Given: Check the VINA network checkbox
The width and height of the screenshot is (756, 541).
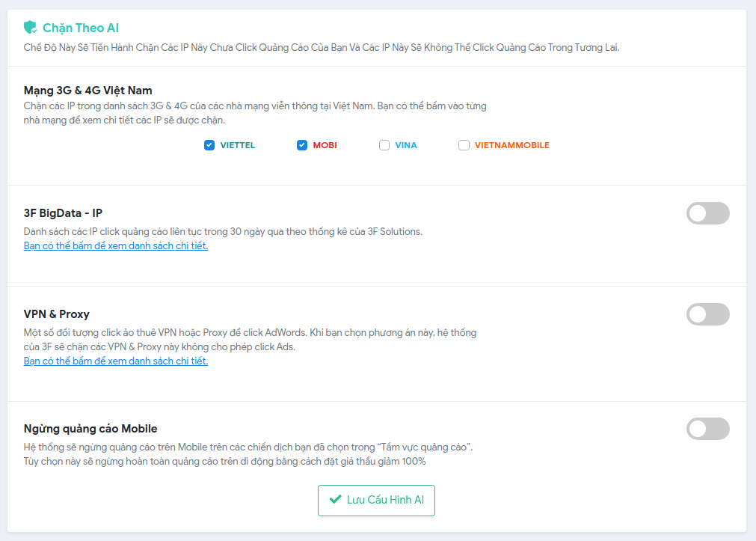Looking at the screenshot, I should (x=384, y=145).
